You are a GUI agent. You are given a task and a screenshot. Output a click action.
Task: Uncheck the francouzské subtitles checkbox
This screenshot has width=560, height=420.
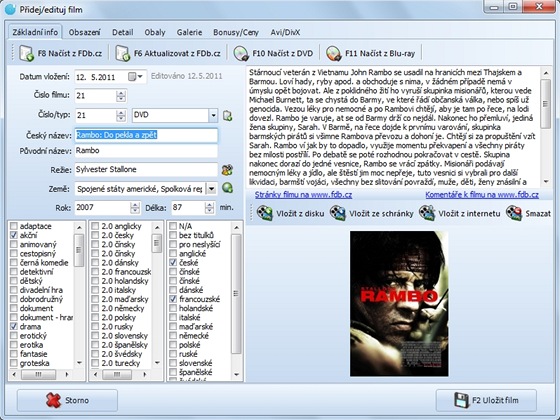(173, 299)
